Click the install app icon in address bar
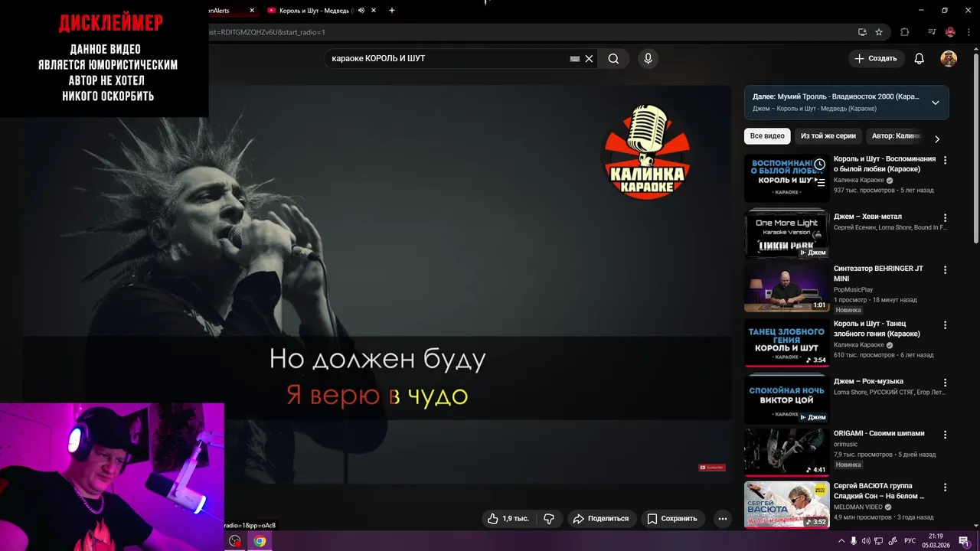980x551 pixels. 862,32
